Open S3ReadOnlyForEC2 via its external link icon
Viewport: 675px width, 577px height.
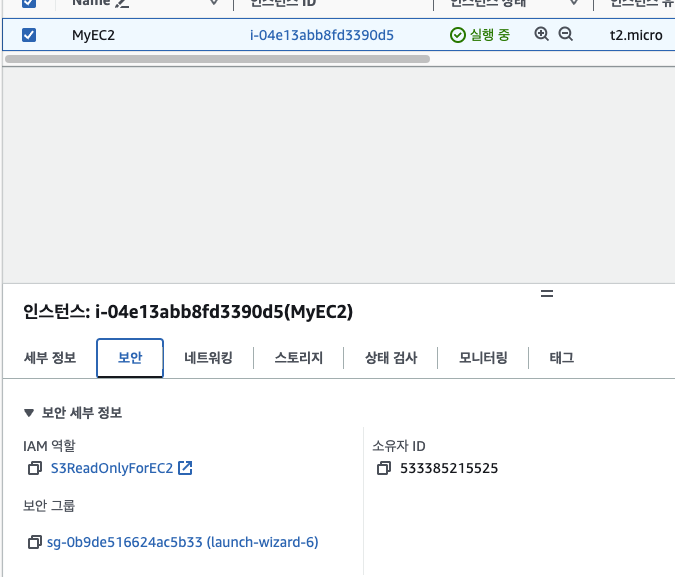coord(185,468)
